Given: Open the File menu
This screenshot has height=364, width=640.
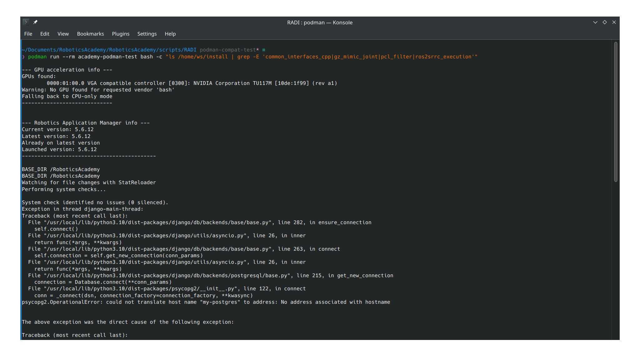Looking at the screenshot, I should (x=28, y=34).
